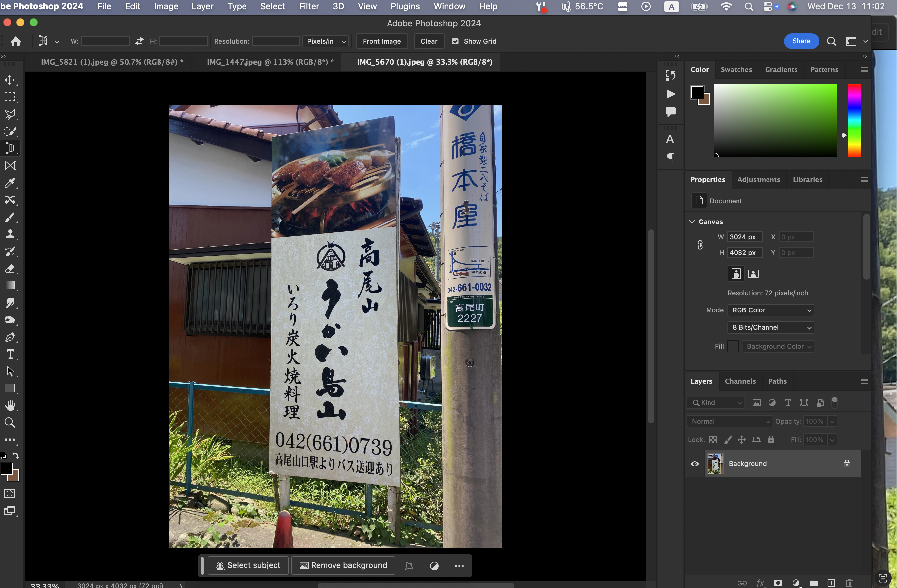Select the Eraser tool
This screenshot has width=897, height=588.
[x=10, y=268]
